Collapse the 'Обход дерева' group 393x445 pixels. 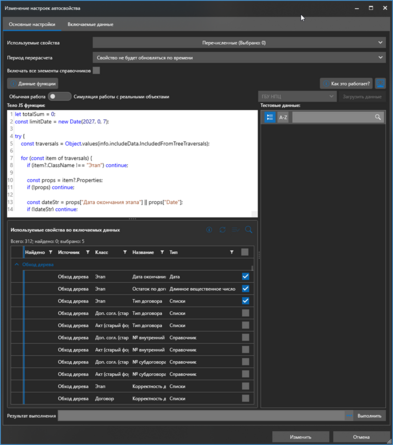click(17, 264)
